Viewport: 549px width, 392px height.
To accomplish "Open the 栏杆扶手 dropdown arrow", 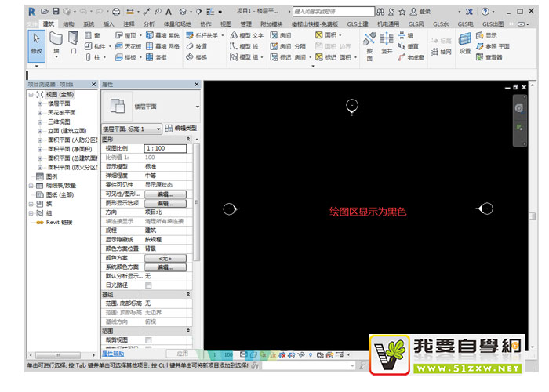I will tap(222, 36).
